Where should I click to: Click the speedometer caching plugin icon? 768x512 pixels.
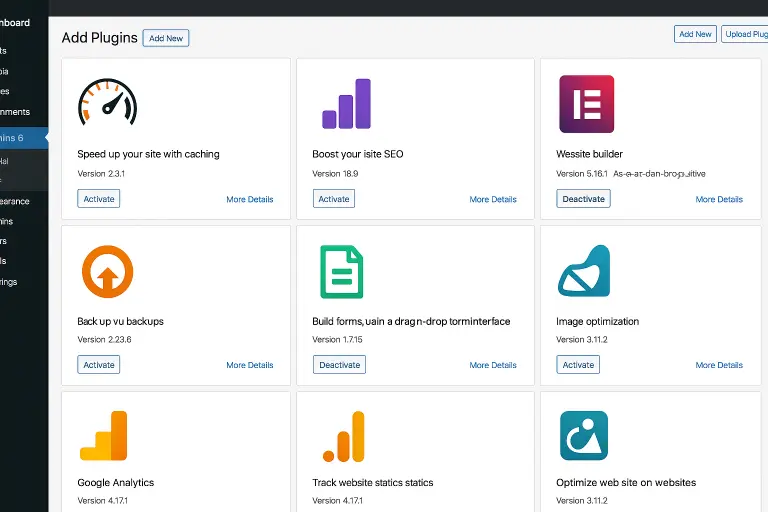pyautogui.click(x=107, y=103)
